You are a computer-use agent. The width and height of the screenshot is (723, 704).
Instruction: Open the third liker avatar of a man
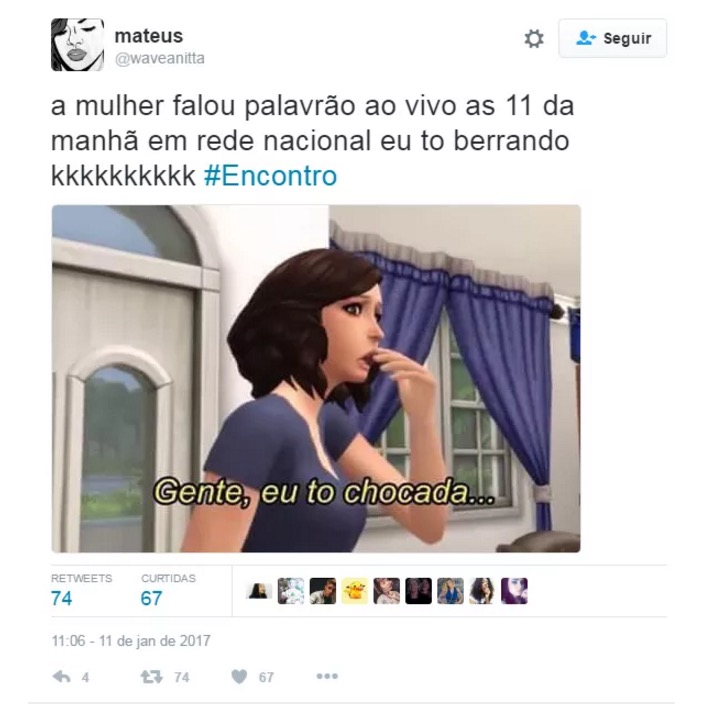(x=323, y=591)
